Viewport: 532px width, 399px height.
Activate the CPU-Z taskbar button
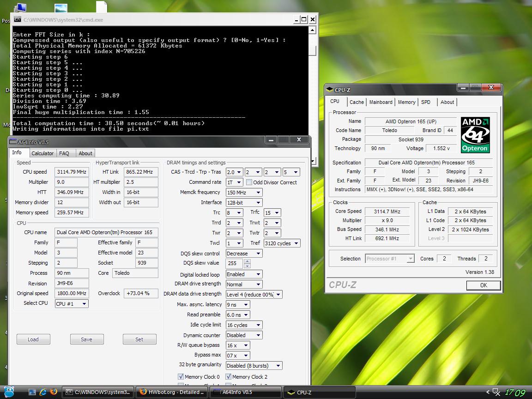319,392
